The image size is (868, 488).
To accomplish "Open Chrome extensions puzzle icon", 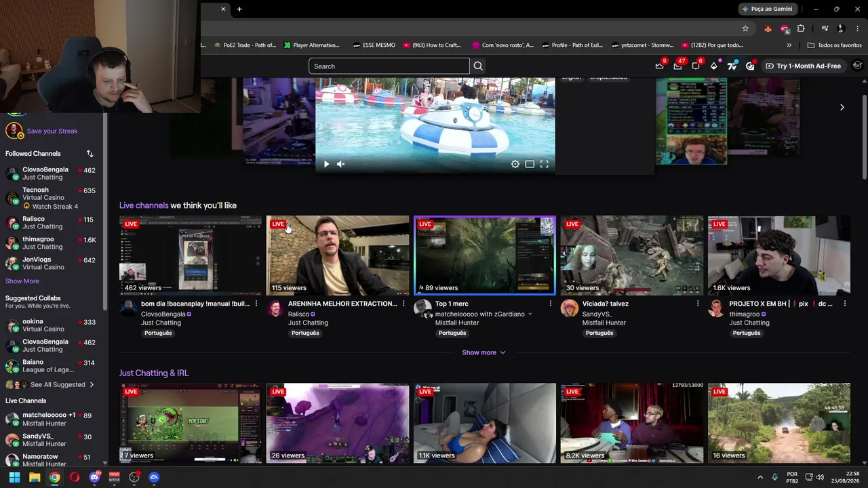I will click(801, 28).
